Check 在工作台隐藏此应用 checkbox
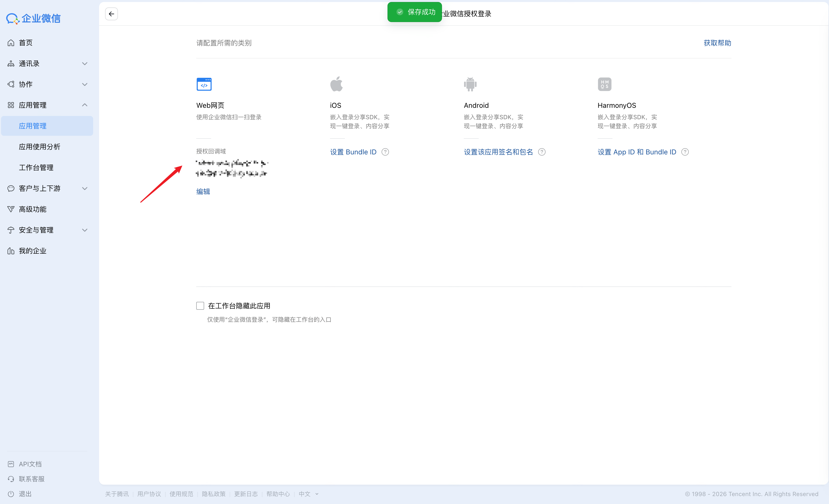This screenshot has height=504, width=829. tap(200, 306)
